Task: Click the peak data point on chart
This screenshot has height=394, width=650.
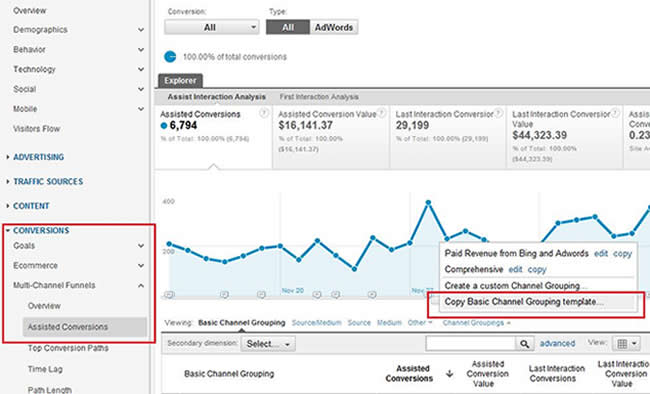Action: coord(428,202)
